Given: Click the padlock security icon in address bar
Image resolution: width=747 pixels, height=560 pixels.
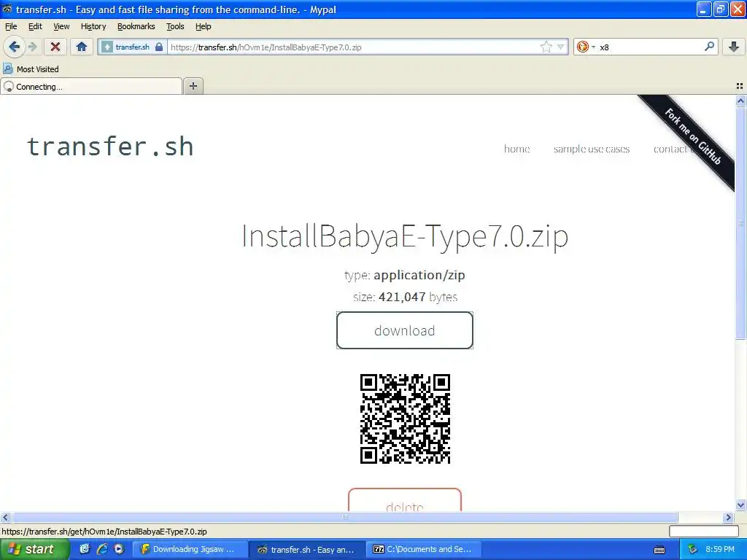Looking at the screenshot, I should 159,47.
